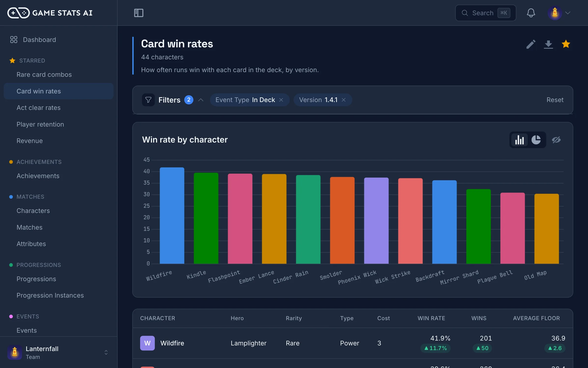This screenshot has height=368, width=588.
Task: Sort by CHARACTER column header
Action: point(158,318)
